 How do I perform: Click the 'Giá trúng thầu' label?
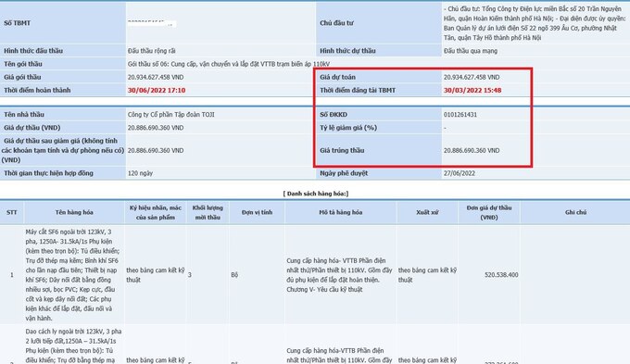342,150
